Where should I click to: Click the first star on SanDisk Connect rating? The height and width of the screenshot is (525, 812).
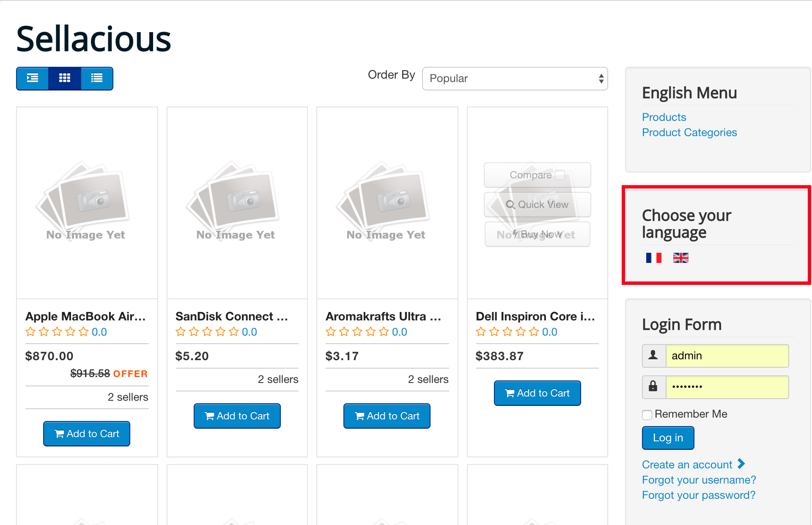[x=181, y=332]
